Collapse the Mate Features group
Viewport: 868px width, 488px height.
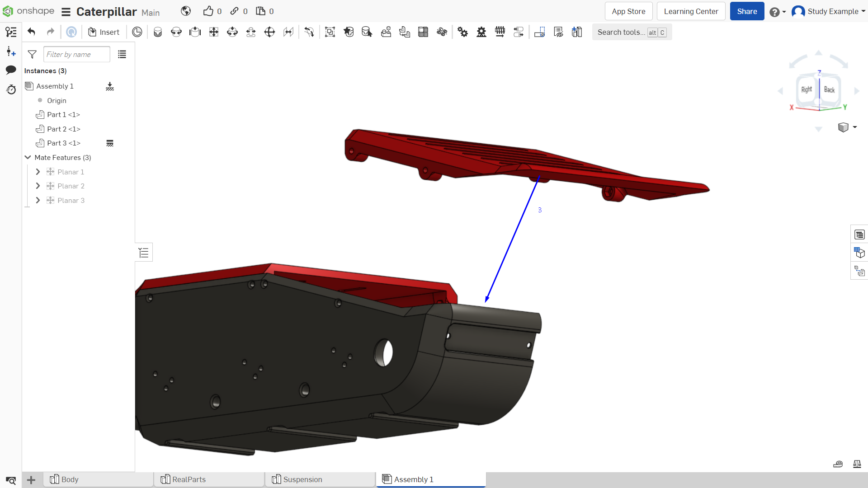click(x=28, y=158)
